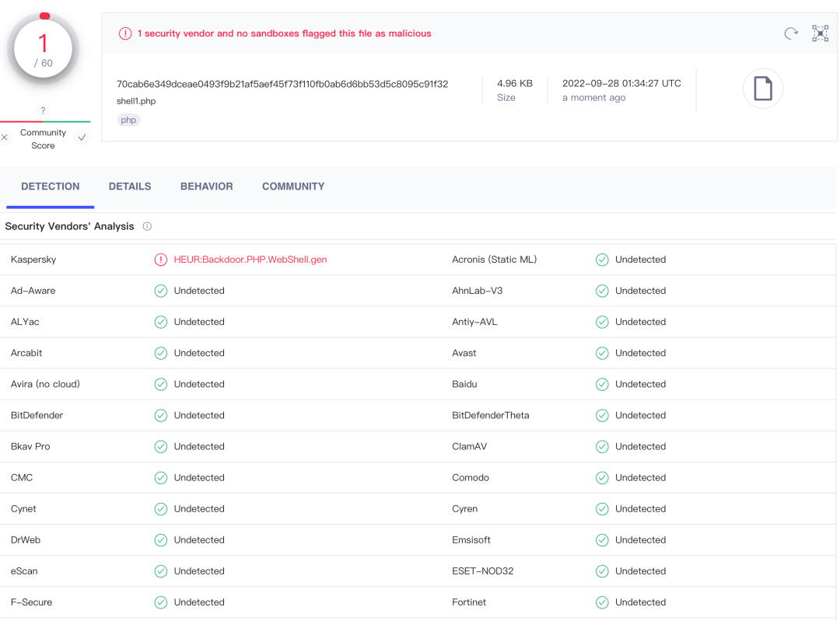840x621 pixels.
Task: Click the 4.96 KB size value
Action: click(x=515, y=83)
